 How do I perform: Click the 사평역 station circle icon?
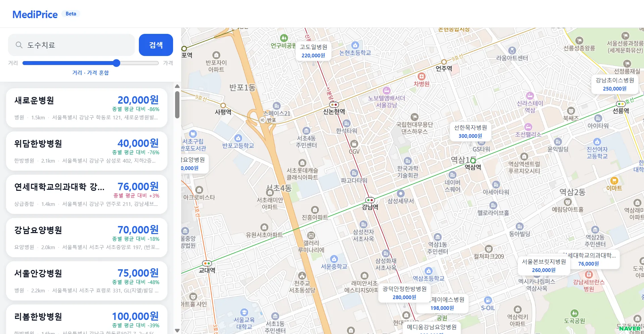point(223,106)
